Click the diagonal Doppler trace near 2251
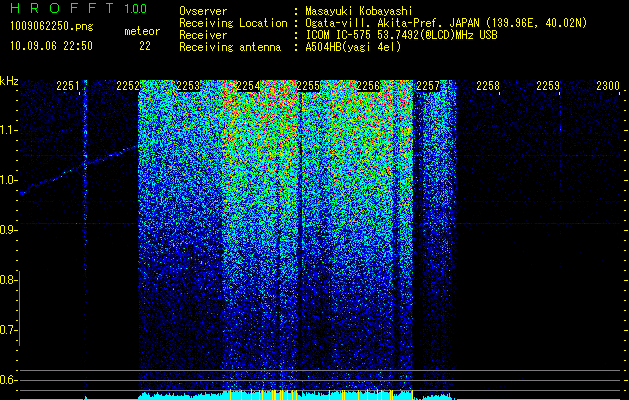 coord(78,170)
